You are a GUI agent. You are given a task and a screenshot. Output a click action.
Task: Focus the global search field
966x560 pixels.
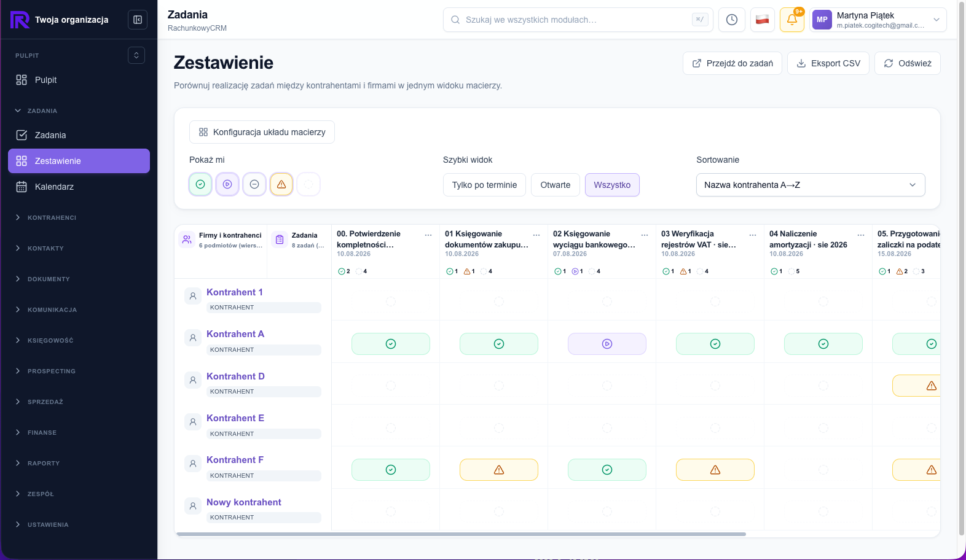tap(578, 20)
